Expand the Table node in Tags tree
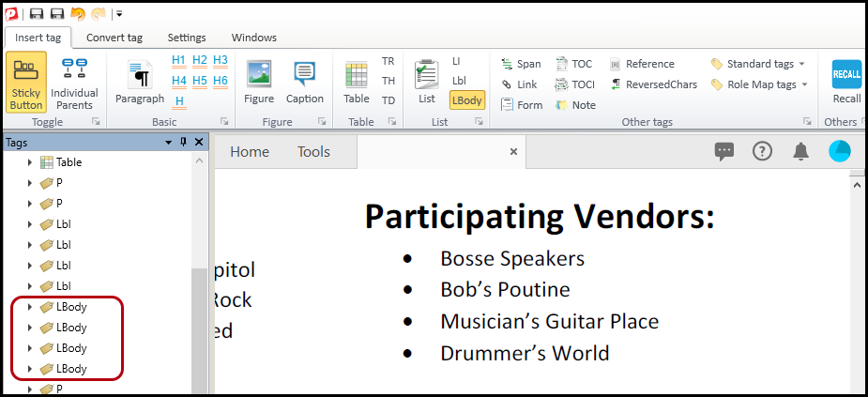868x397 pixels. (x=30, y=162)
